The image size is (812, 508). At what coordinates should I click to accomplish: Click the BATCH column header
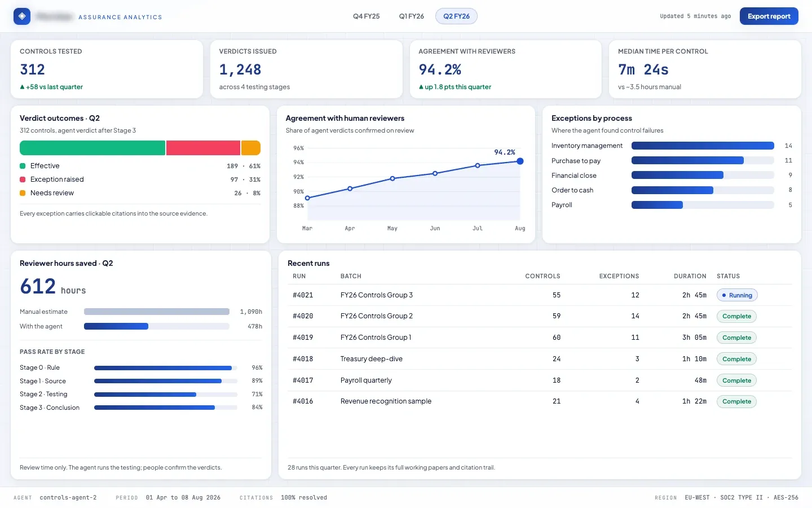351,276
